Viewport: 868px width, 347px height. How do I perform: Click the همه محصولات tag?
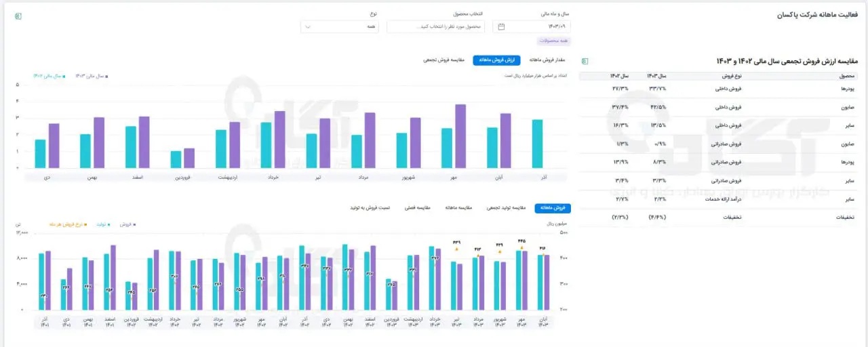click(555, 41)
